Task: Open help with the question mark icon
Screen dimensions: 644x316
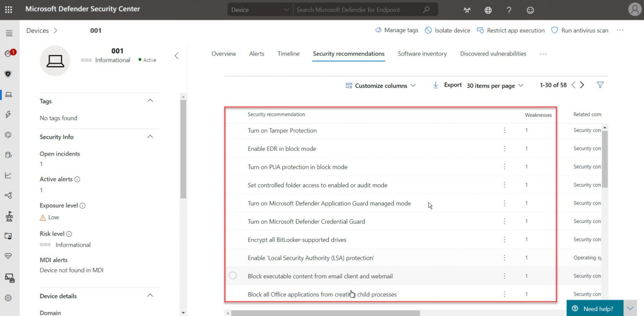Action: point(509,10)
